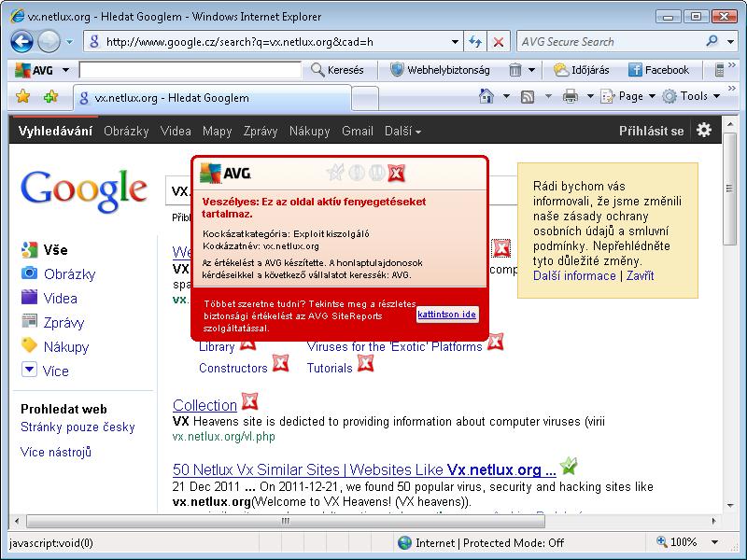Screen dimensions: 747x560
Task: Click the AVG logo in the toolbar
Action: pos(34,70)
